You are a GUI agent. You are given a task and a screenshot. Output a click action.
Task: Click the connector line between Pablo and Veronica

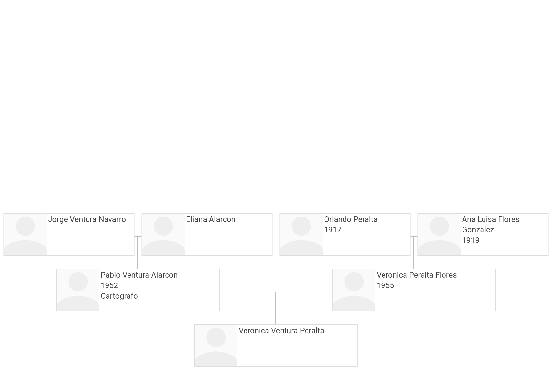276,292
